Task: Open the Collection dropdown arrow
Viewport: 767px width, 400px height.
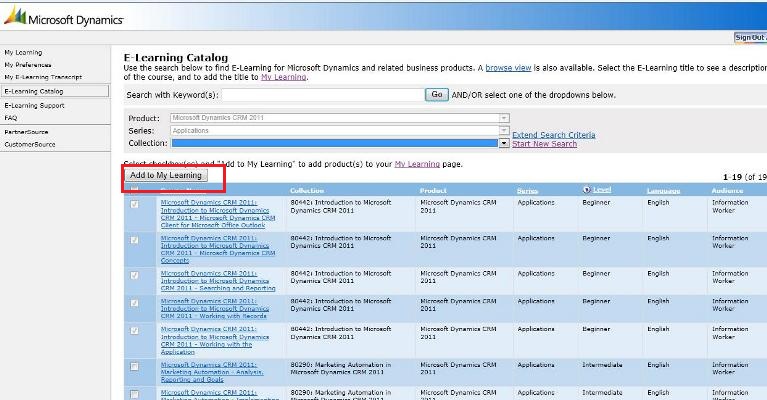Action: coord(504,143)
